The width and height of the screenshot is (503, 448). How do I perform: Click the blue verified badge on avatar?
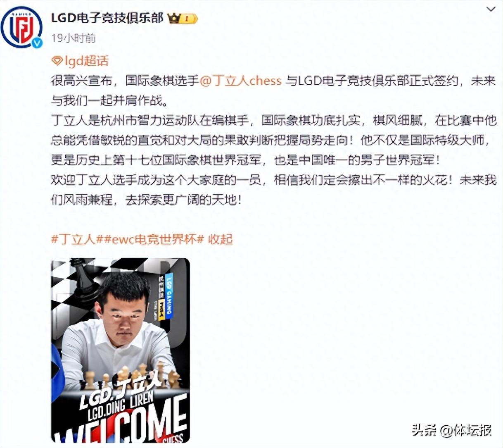coord(37,43)
